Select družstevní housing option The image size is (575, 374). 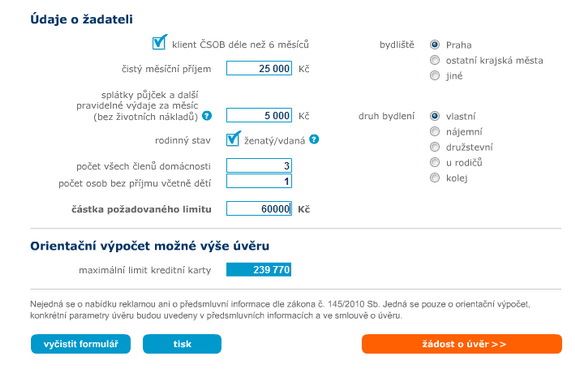coord(435,147)
